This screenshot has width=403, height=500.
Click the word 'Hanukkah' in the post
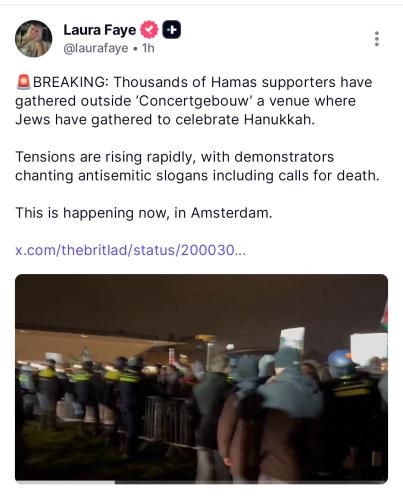279,120
